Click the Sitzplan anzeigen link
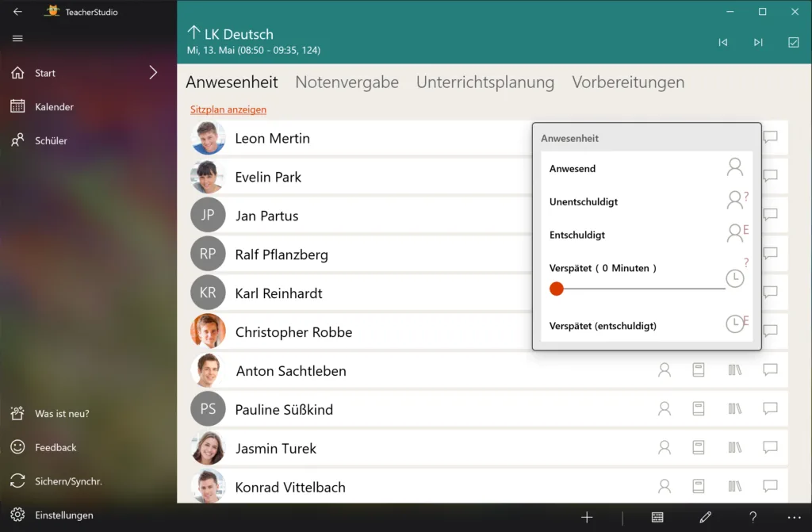812x532 pixels. click(x=228, y=109)
